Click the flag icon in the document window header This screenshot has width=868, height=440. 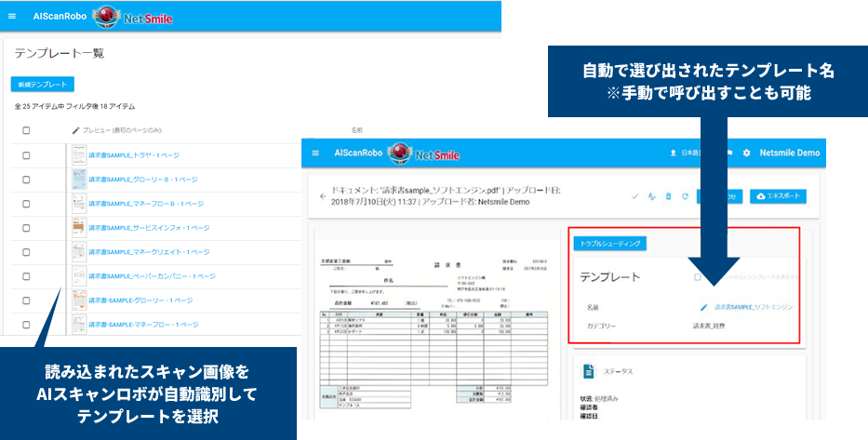click(x=729, y=153)
